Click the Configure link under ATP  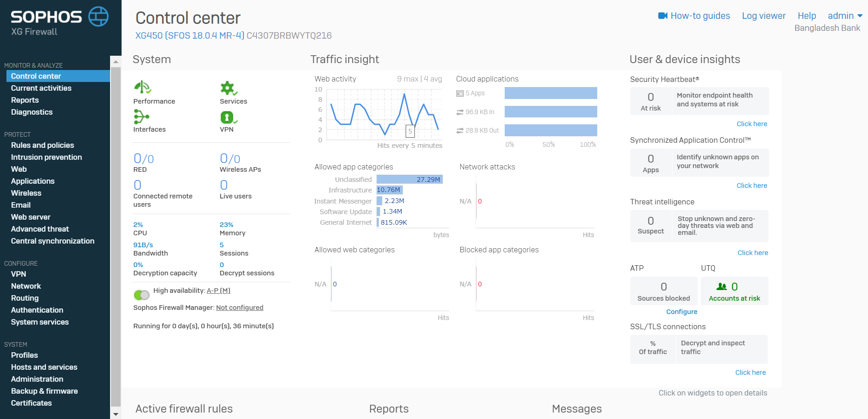click(682, 312)
